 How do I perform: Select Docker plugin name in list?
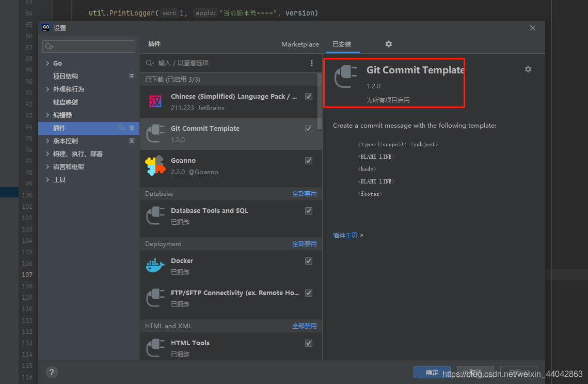click(x=182, y=261)
